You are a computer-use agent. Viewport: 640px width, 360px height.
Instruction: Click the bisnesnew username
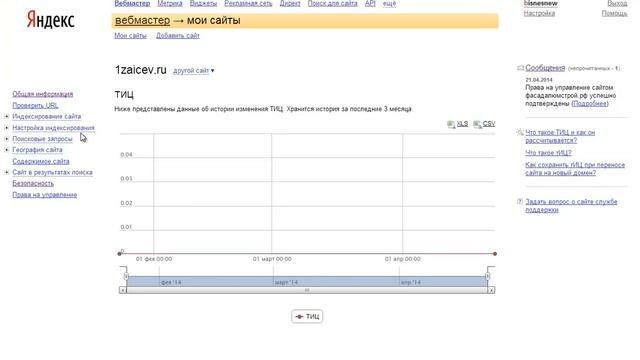point(540,3)
